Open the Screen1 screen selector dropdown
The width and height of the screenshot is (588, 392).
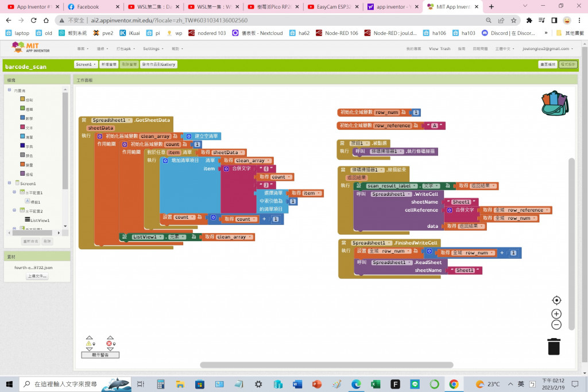coord(86,64)
